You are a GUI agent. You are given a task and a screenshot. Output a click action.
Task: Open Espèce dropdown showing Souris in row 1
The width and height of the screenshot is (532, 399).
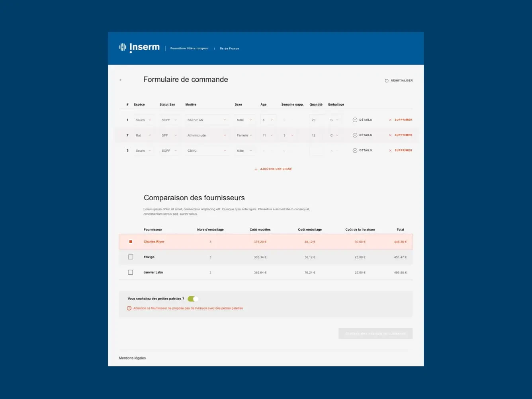143,120
